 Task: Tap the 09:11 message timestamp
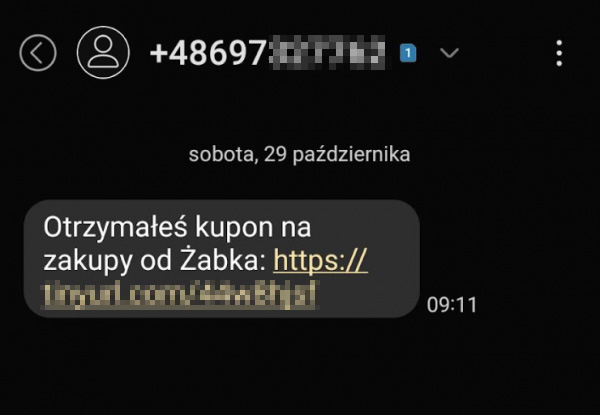coord(452,305)
